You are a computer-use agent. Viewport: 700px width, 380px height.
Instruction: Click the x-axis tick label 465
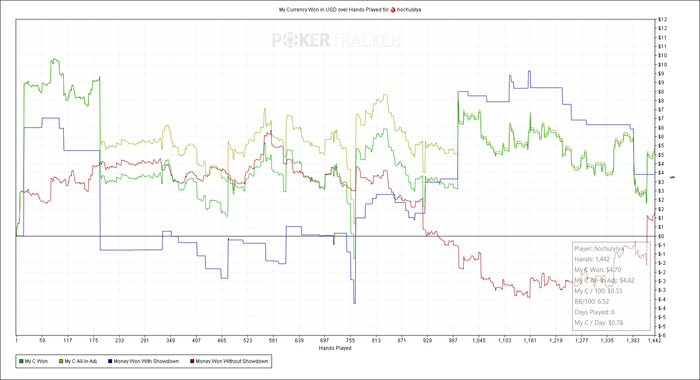(x=222, y=341)
